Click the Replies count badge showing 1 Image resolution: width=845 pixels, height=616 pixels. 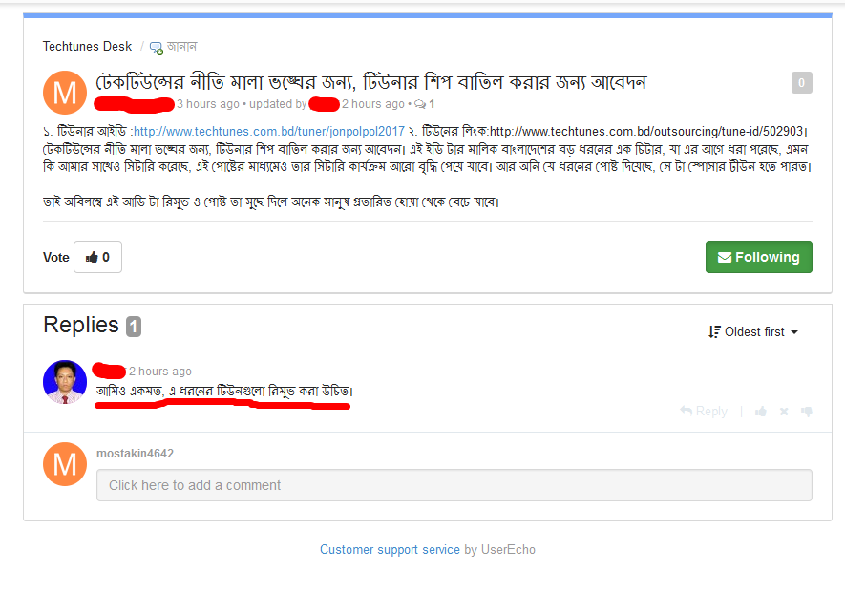pos(134,327)
